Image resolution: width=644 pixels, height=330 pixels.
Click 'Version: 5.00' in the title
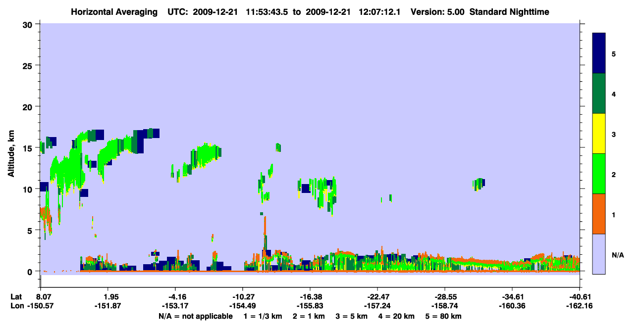(x=437, y=11)
